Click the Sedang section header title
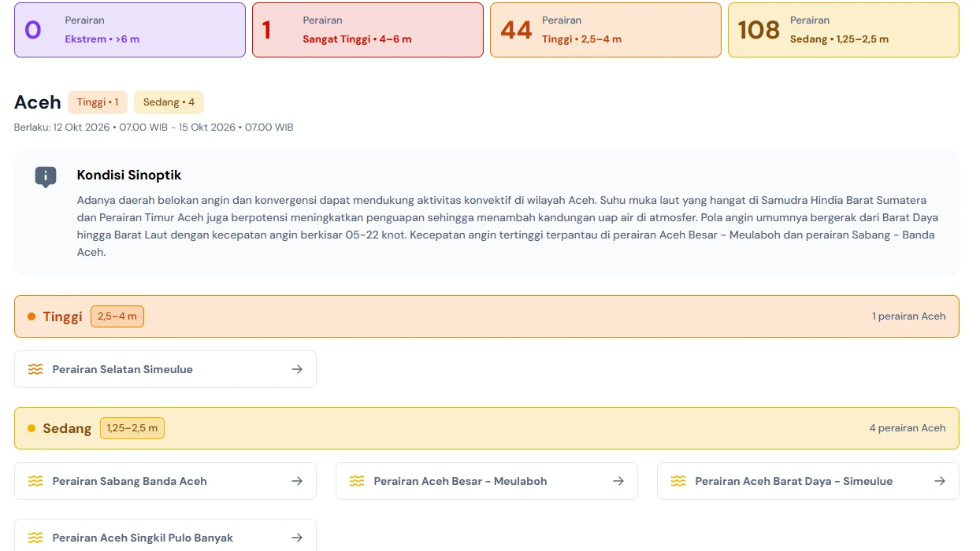Viewport: 980px width, 551px height. (67, 428)
